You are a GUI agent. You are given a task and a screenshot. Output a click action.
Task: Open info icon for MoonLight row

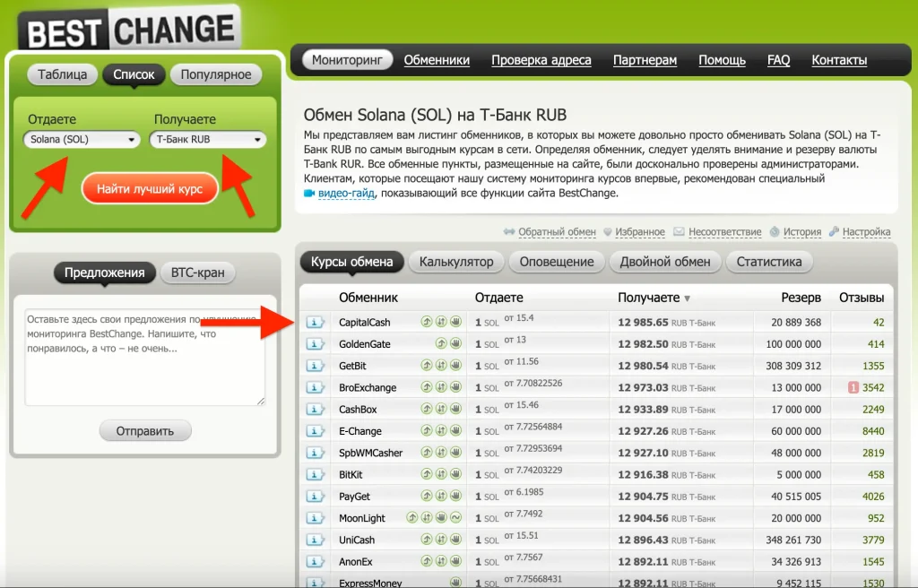click(x=315, y=518)
